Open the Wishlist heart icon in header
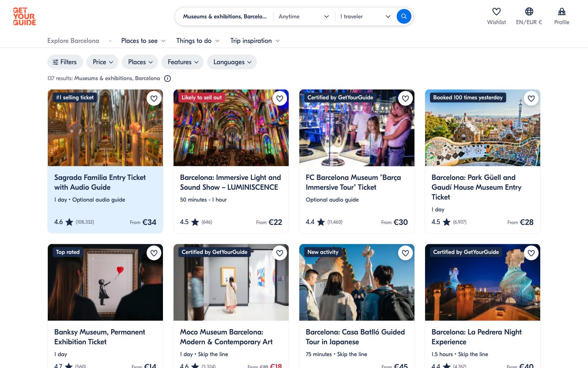This screenshot has width=588, height=368. [496, 12]
